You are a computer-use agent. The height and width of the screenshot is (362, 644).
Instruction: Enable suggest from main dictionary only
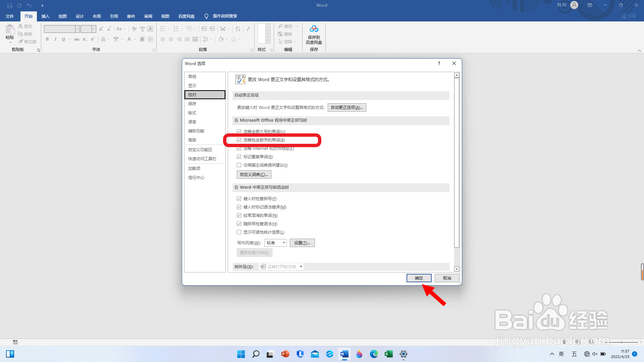239,165
